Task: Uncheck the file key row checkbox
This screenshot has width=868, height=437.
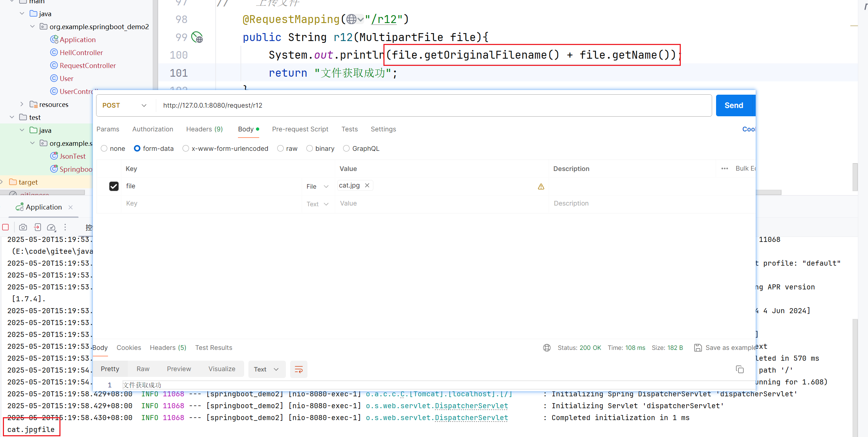Action: pos(114,186)
